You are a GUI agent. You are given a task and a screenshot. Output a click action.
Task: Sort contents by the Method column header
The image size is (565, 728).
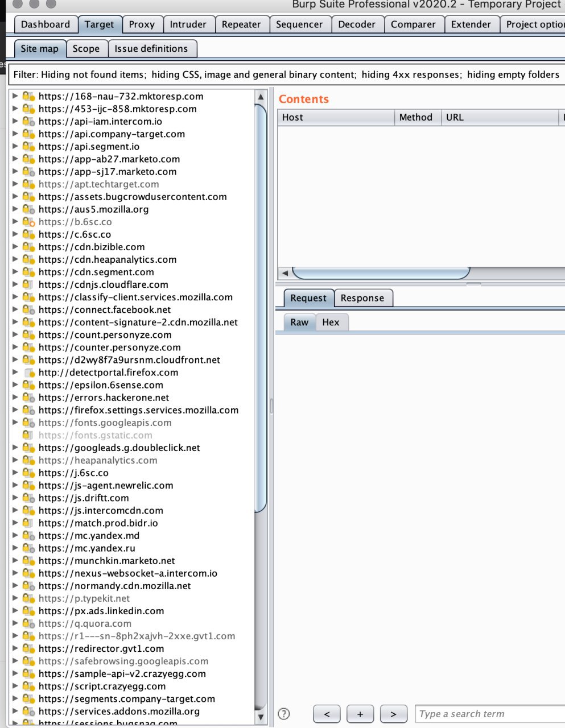coord(418,117)
